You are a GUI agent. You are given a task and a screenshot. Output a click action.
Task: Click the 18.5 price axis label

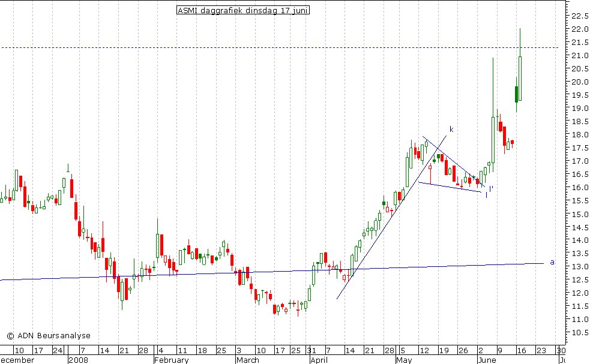coord(580,122)
